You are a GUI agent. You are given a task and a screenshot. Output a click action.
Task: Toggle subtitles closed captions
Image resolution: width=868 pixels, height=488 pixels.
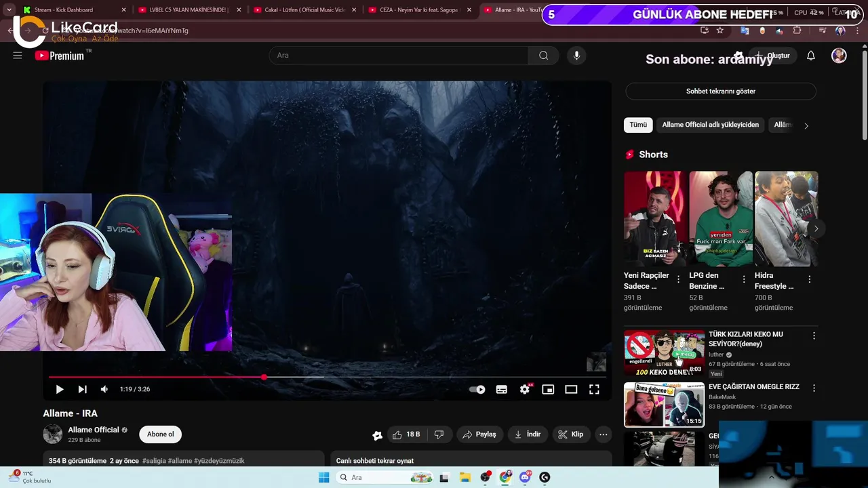pos(501,389)
